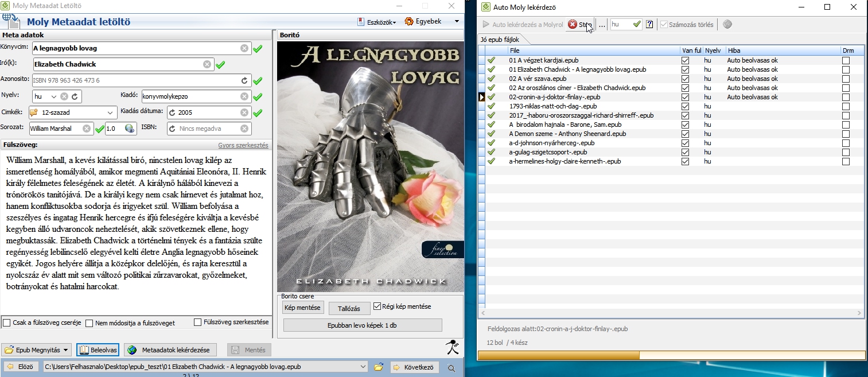
Task: Go to the next file with Következő
Action: coord(415,367)
